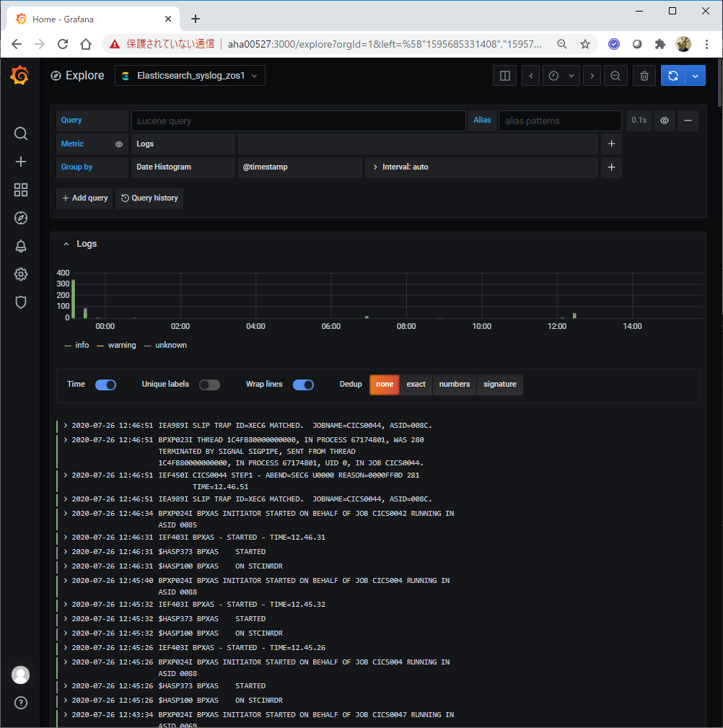Disable the Wrap lines toggle
Viewport: 723px width, 728px height.
[303, 385]
